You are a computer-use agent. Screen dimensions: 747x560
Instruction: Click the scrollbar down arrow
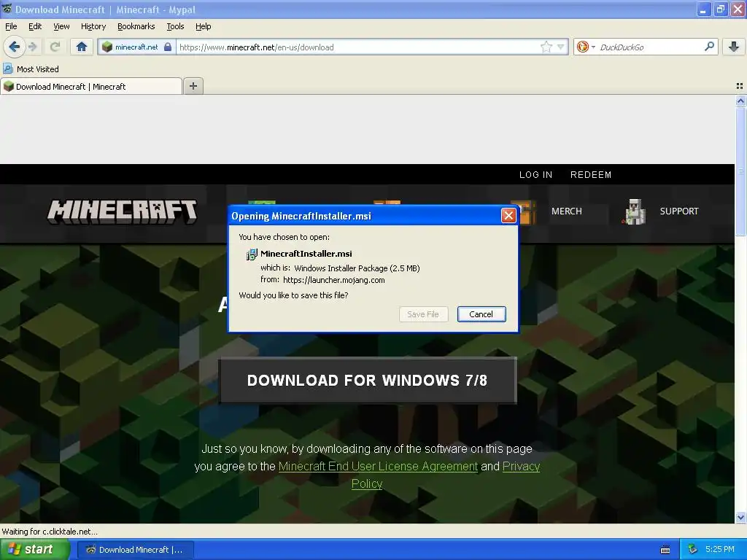tap(740, 517)
